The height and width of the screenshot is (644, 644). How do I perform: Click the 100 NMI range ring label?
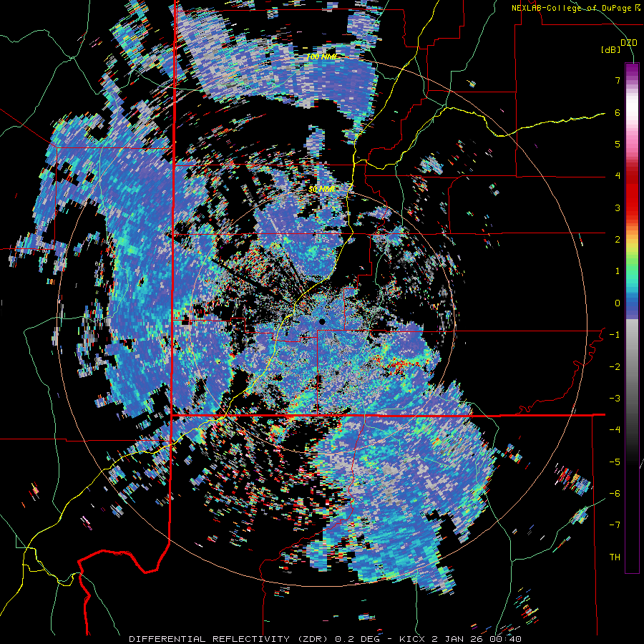[321, 57]
